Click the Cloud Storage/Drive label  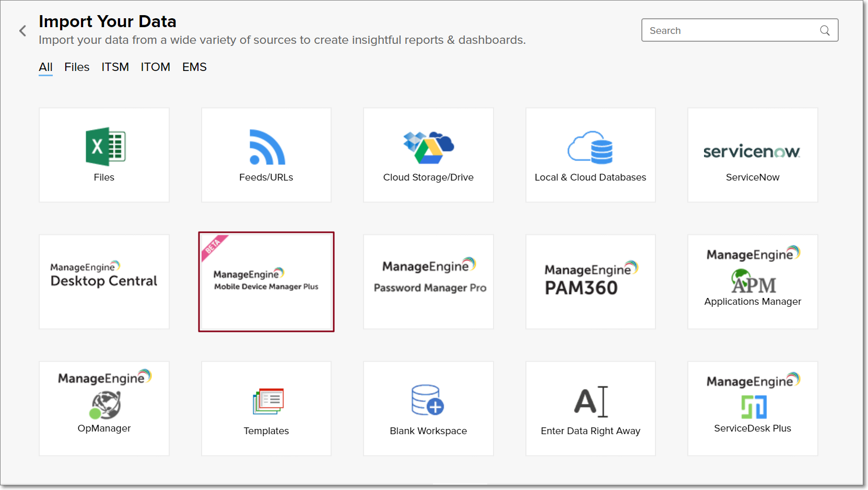click(428, 177)
